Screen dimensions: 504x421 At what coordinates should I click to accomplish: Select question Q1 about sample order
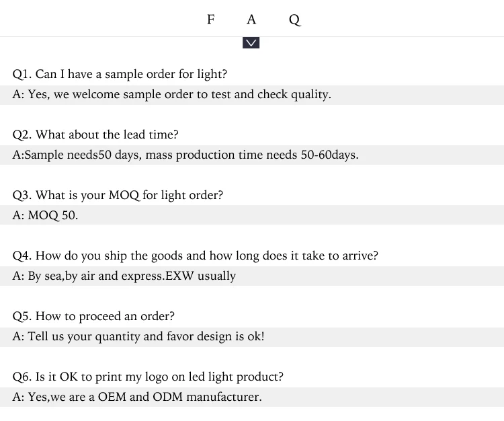click(x=120, y=74)
